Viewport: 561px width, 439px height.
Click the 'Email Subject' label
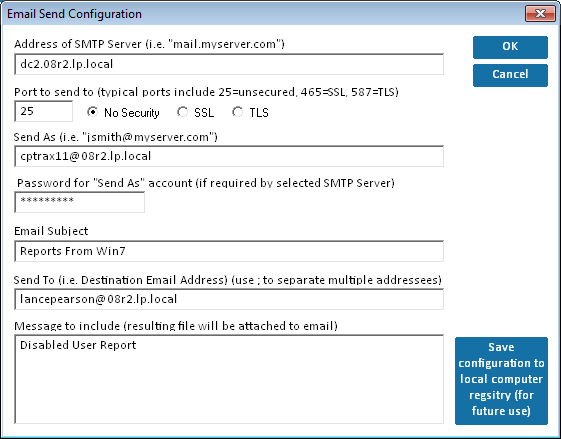tap(51, 231)
